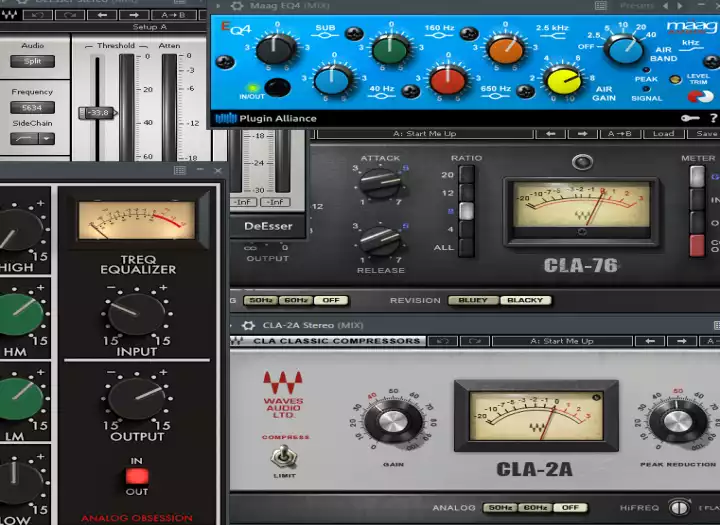Move the DeEsser Threshold slider at -33.8
Image resolution: width=720 pixels, height=525 pixels.
pyautogui.click(x=97, y=113)
